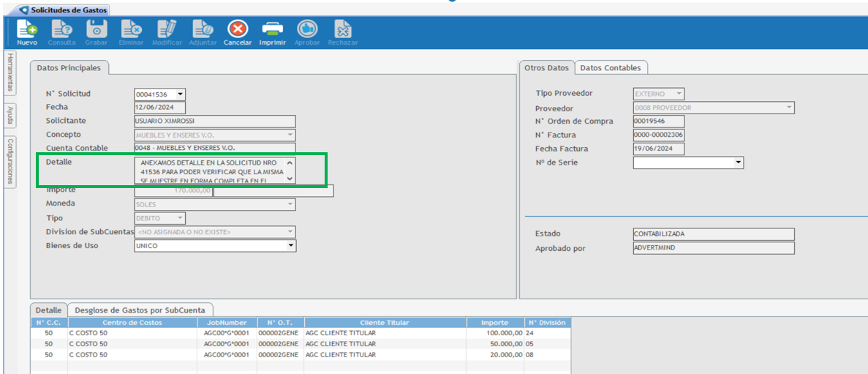Click the Eliminar toolbar icon
This screenshot has width=868, height=374.
click(131, 29)
